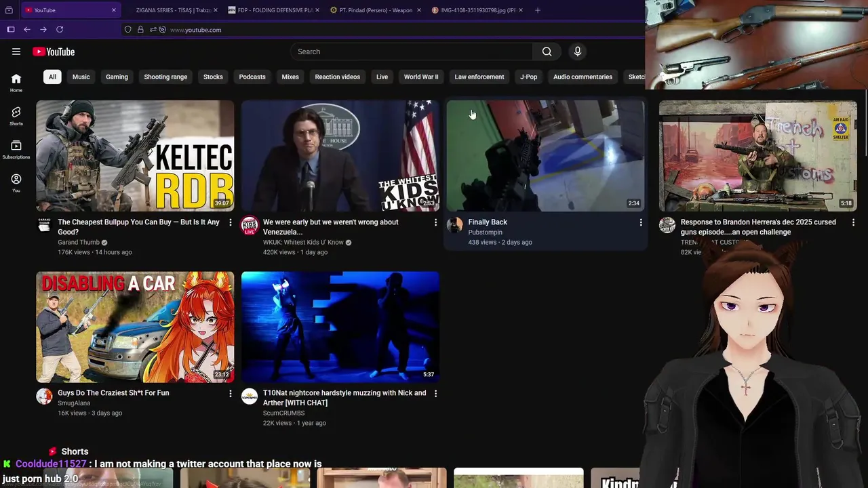Click the YouTube logo
The image size is (868, 488).
coord(54,52)
